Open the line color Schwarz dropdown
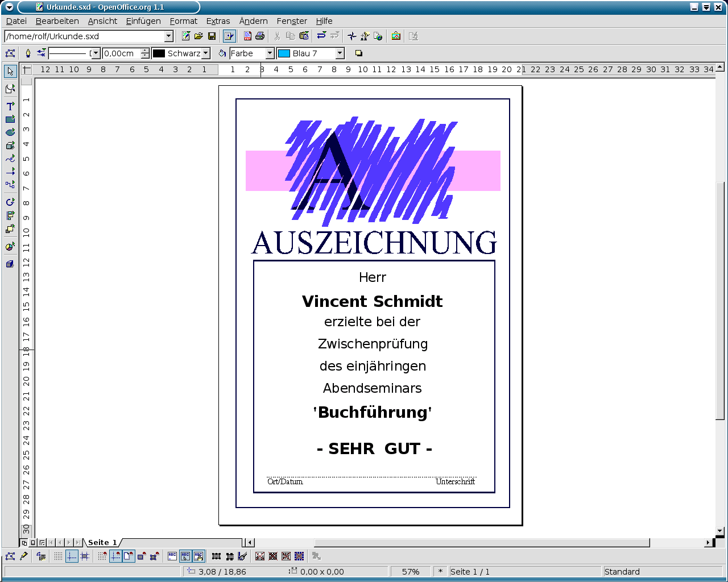Screen dimensions: 728x582 pos(206,53)
